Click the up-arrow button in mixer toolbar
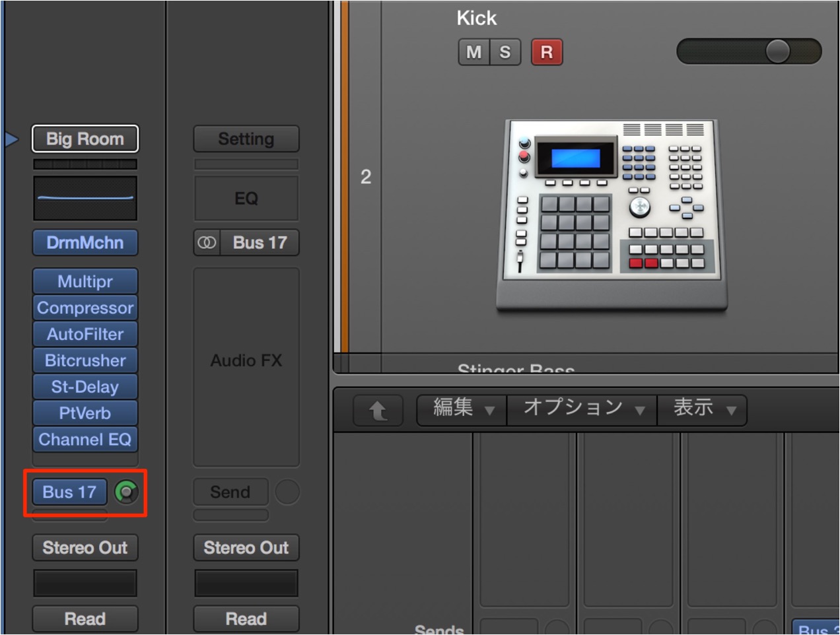The width and height of the screenshot is (840, 635). click(378, 411)
